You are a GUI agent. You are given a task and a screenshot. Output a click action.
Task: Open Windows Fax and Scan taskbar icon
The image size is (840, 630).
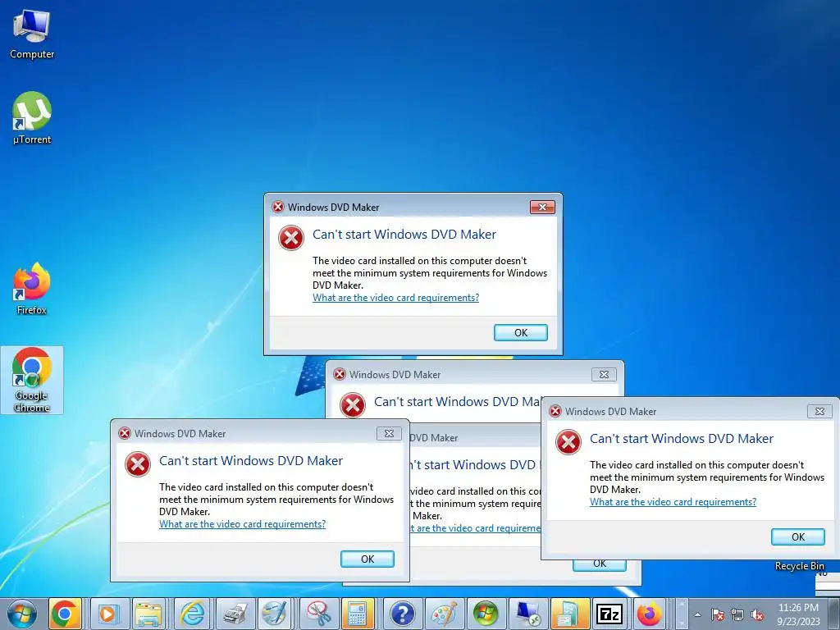coord(235,614)
